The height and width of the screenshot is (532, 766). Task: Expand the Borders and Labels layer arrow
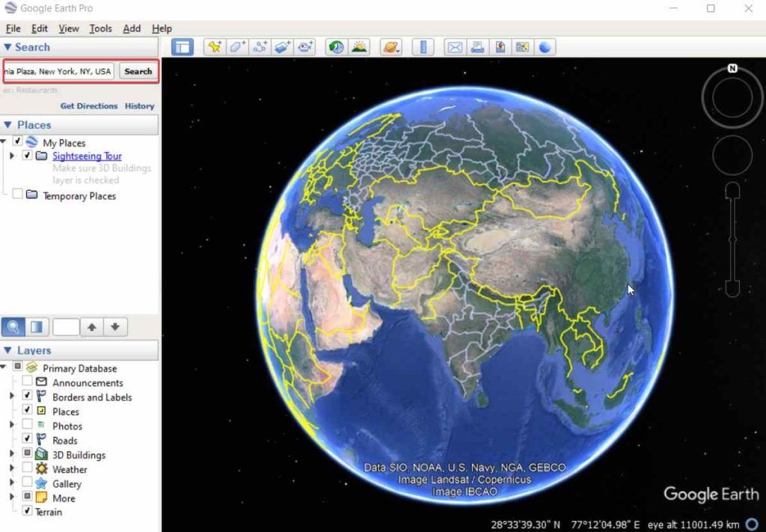tap(12, 396)
